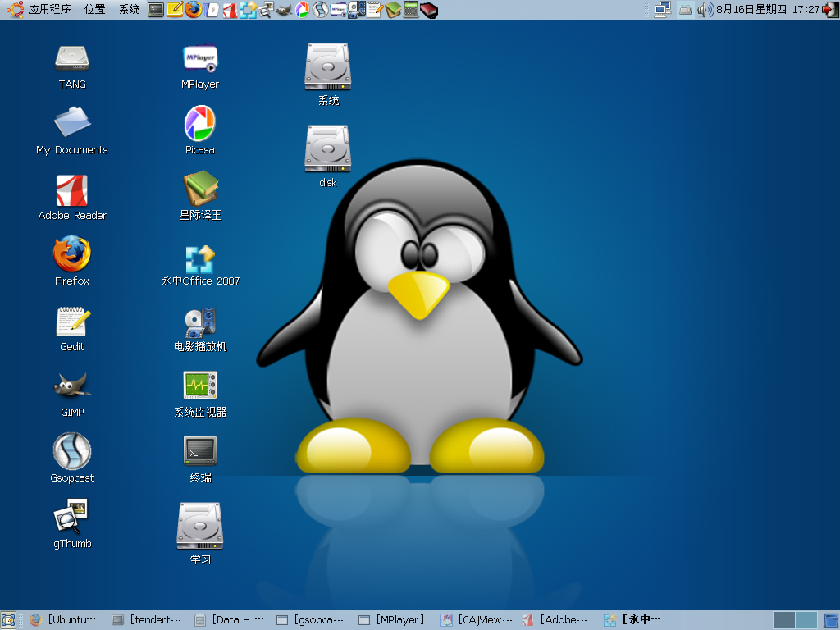Select the Picasa desktop icon
840x630 pixels.
point(200,123)
